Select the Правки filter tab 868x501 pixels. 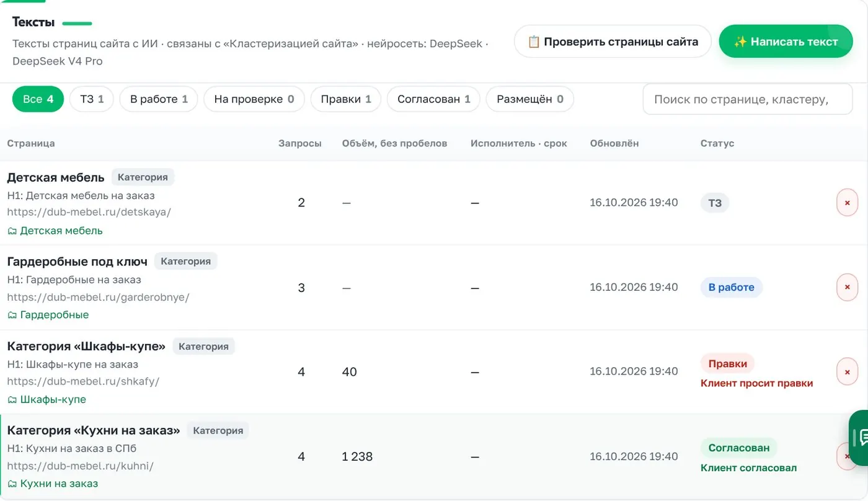[x=346, y=99]
